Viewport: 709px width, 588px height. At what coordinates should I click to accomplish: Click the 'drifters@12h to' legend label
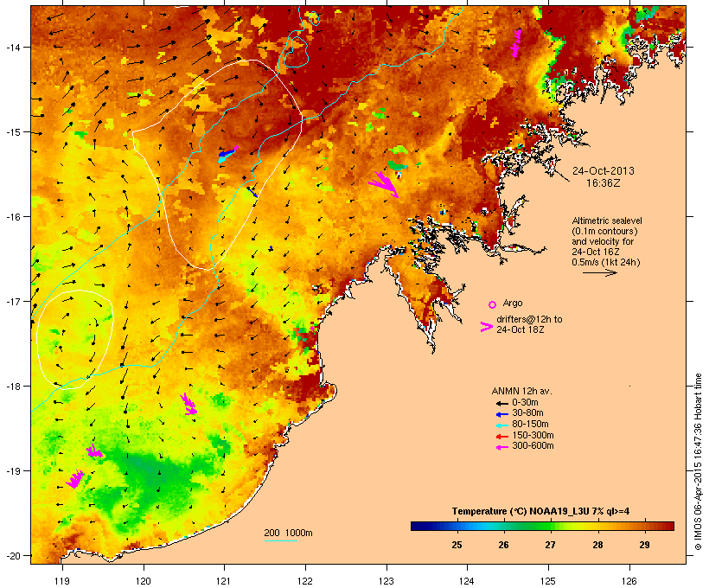click(529, 319)
